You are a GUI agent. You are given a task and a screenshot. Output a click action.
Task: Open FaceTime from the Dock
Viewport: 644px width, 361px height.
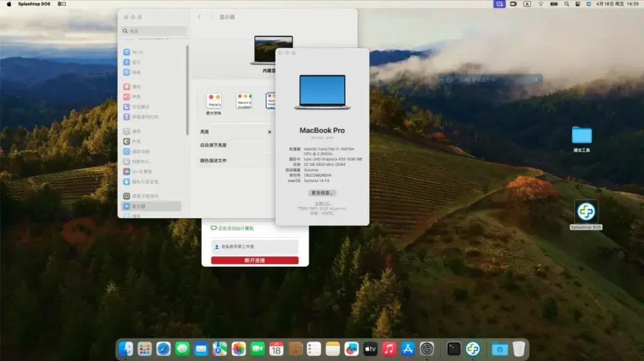(257, 349)
